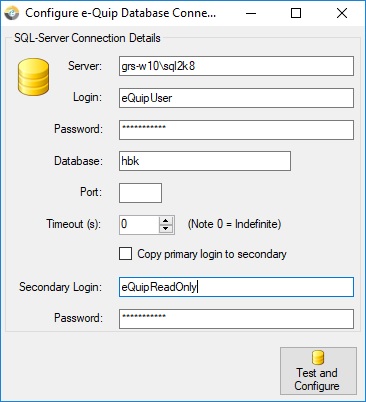Select the secondary Password field
Viewport: 366px width, 402px height.
tap(236, 319)
